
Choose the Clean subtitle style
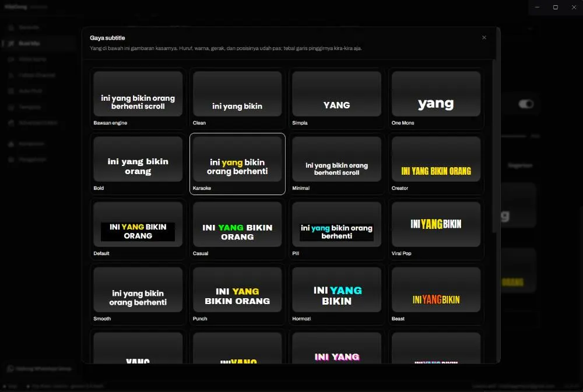(x=237, y=99)
